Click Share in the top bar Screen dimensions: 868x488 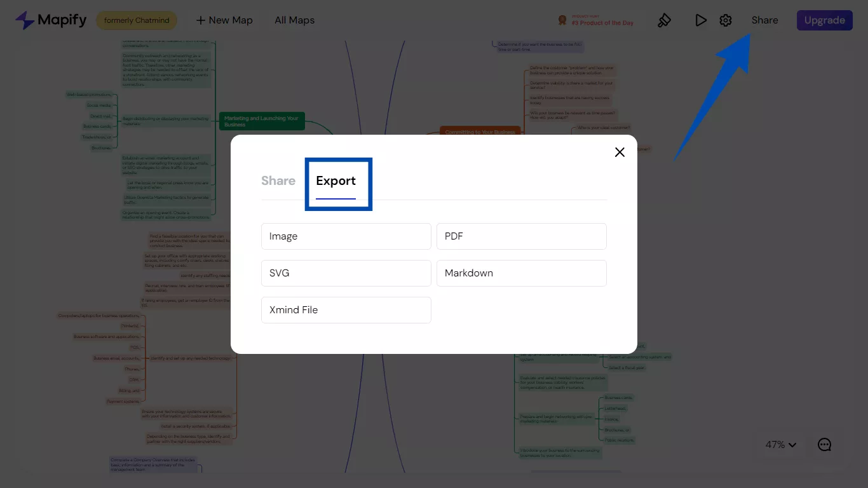[x=764, y=20]
